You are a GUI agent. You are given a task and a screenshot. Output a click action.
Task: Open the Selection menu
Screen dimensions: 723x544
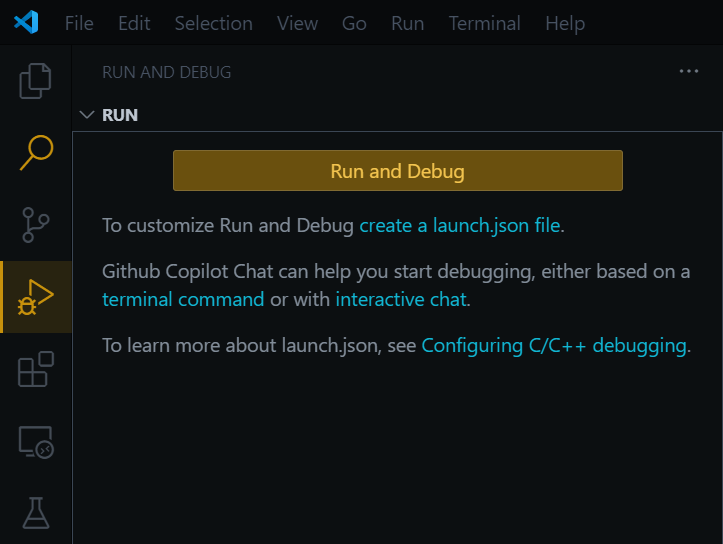(215, 23)
